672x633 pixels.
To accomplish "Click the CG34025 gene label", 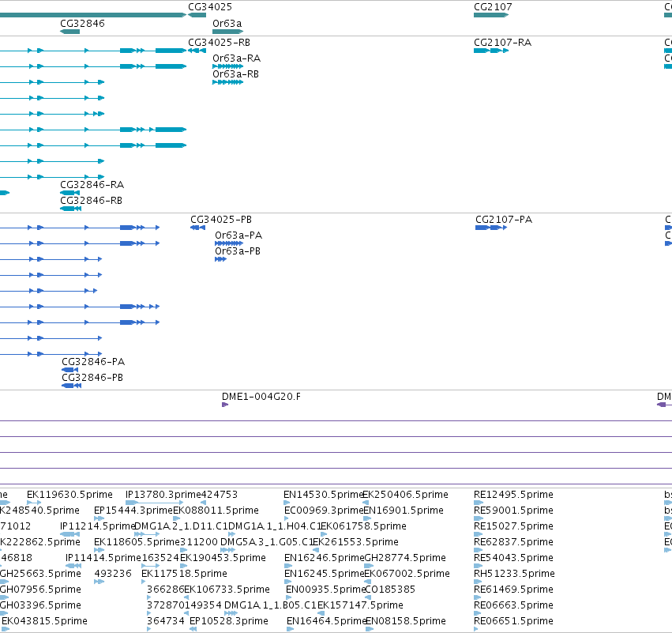I will [x=210, y=7].
